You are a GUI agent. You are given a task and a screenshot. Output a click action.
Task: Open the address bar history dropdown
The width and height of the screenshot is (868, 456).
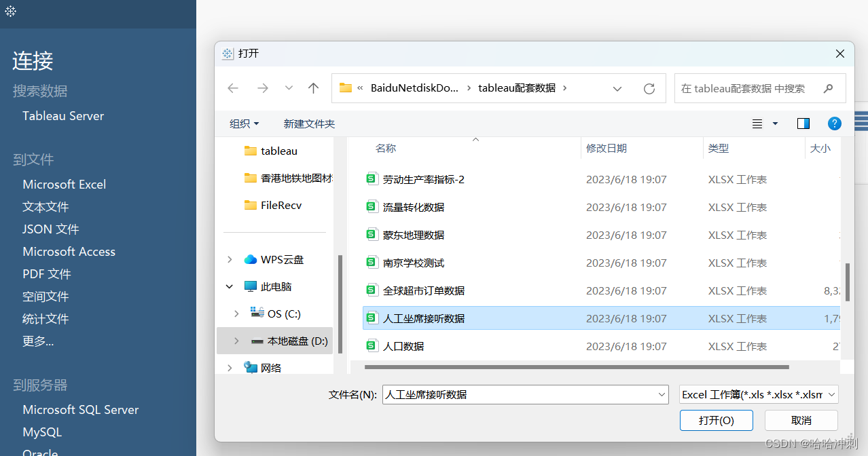pos(617,88)
